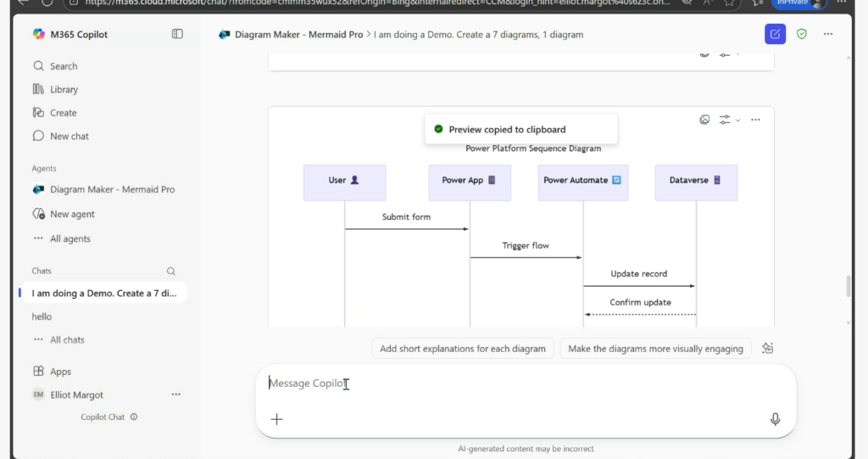
Task: Click the page's vertical scrollbar thumb
Action: tap(849, 286)
